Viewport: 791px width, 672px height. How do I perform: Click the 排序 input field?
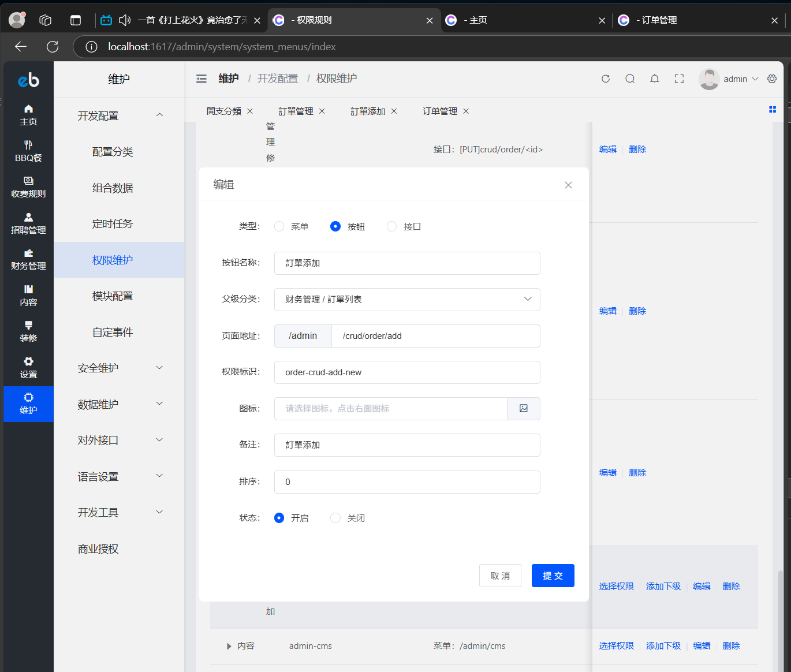407,481
